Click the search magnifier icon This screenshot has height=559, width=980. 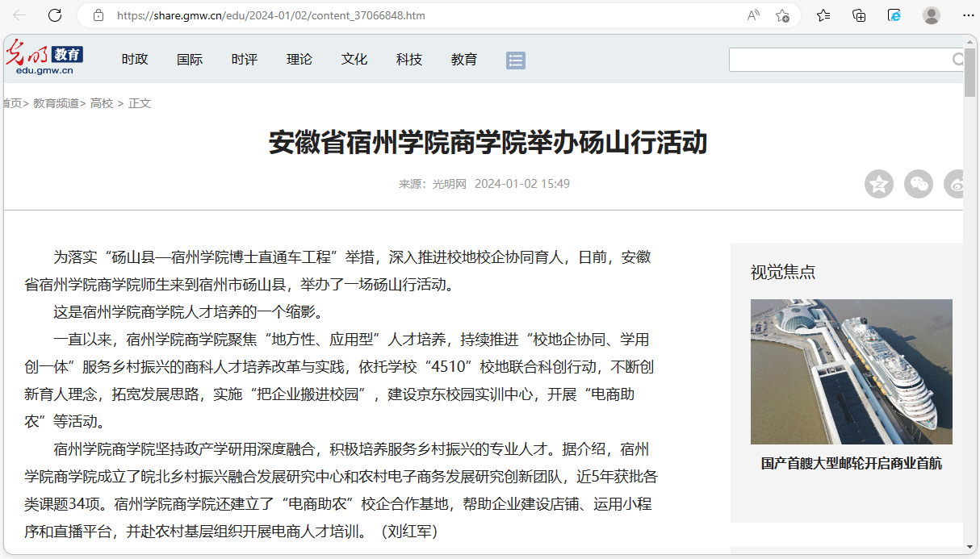pyautogui.click(x=958, y=60)
